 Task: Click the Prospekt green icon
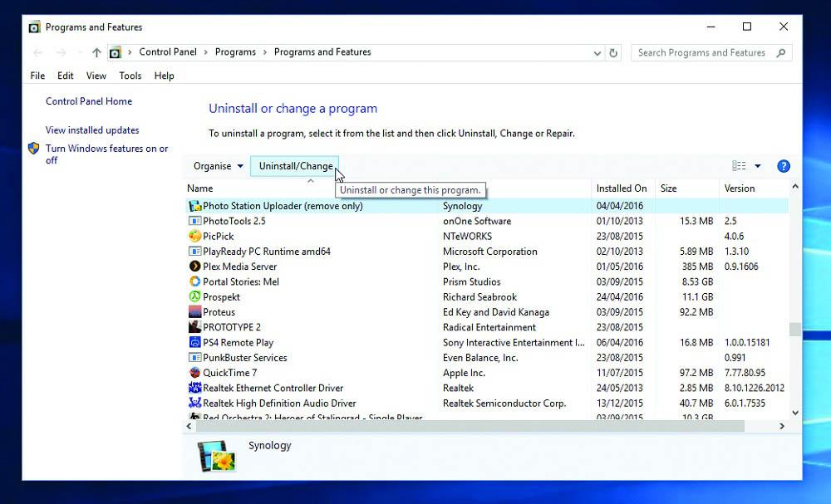coord(194,297)
